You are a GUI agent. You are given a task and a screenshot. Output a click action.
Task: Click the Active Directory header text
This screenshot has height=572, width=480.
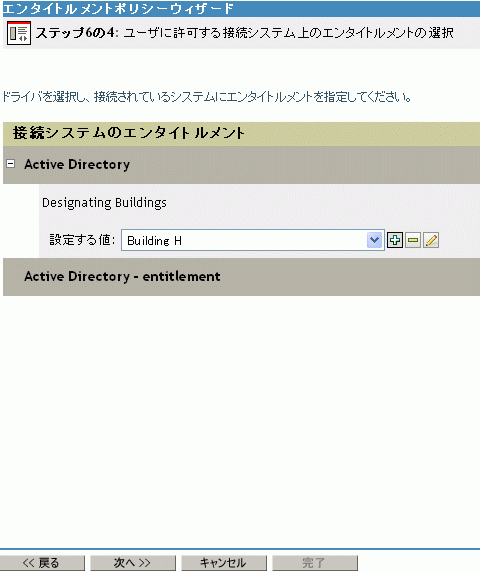click(x=77, y=165)
